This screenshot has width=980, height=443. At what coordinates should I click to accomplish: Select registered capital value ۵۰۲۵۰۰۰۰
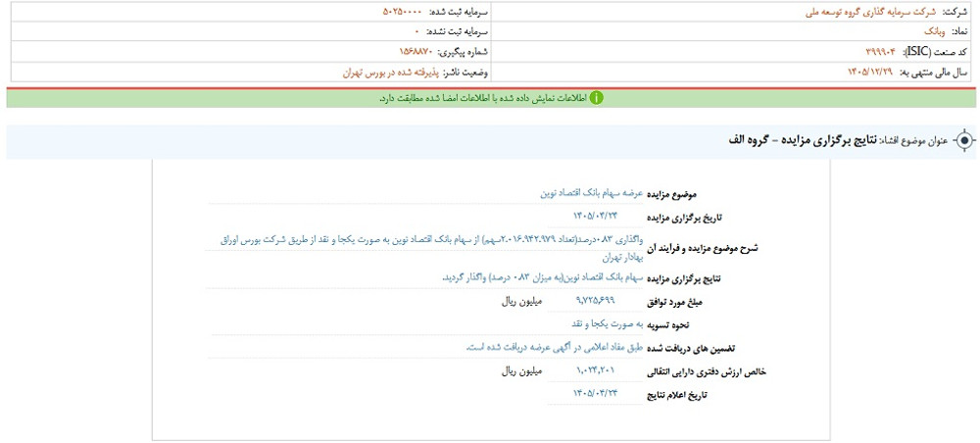pyautogui.click(x=403, y=12)
